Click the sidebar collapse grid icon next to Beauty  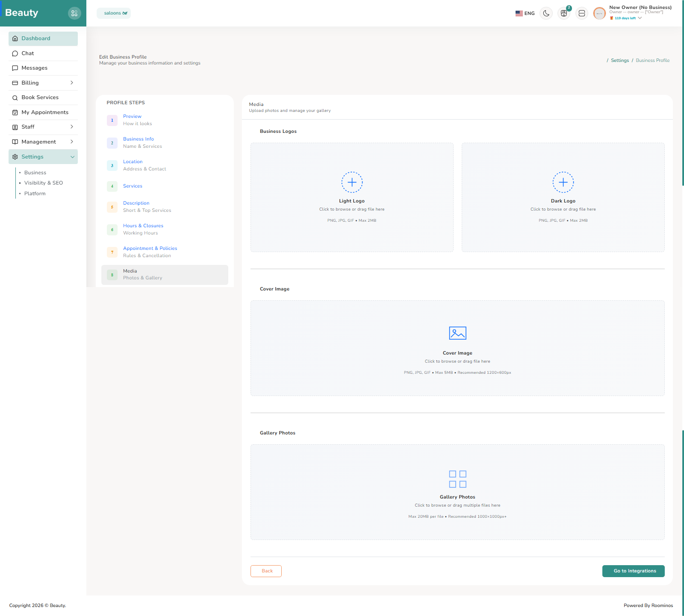(x=74, y=13)
